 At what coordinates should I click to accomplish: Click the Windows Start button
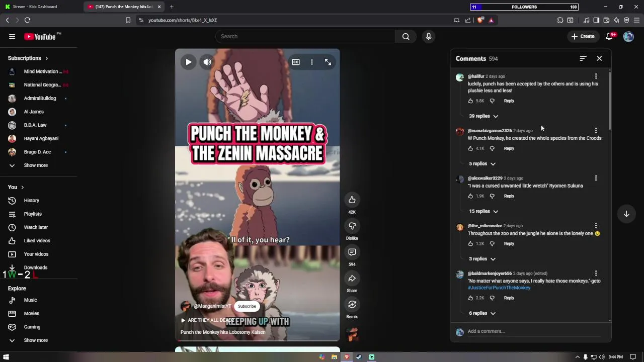6,357
